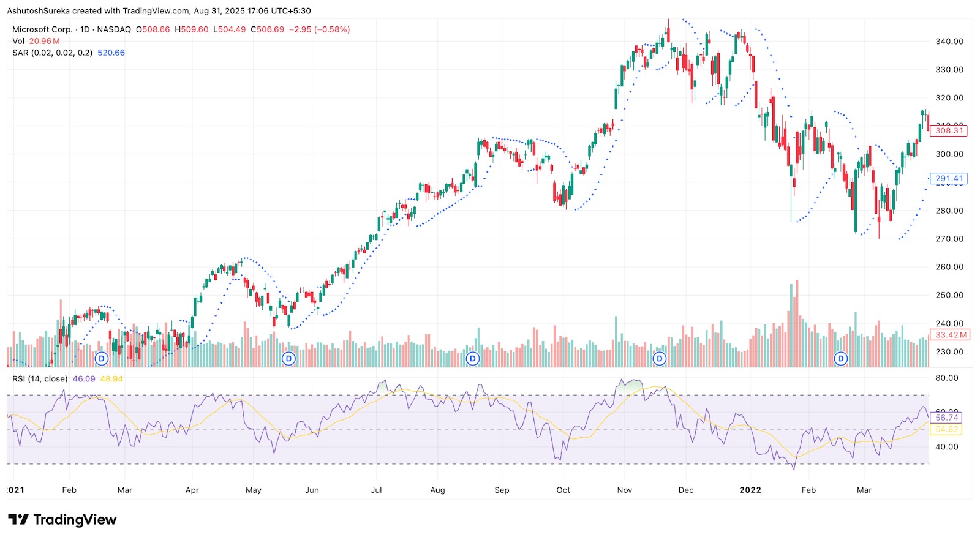The image size is (980, 540).
Task: Select the RSI (14, close) indicator label
Action: click(x=40, y=379)
